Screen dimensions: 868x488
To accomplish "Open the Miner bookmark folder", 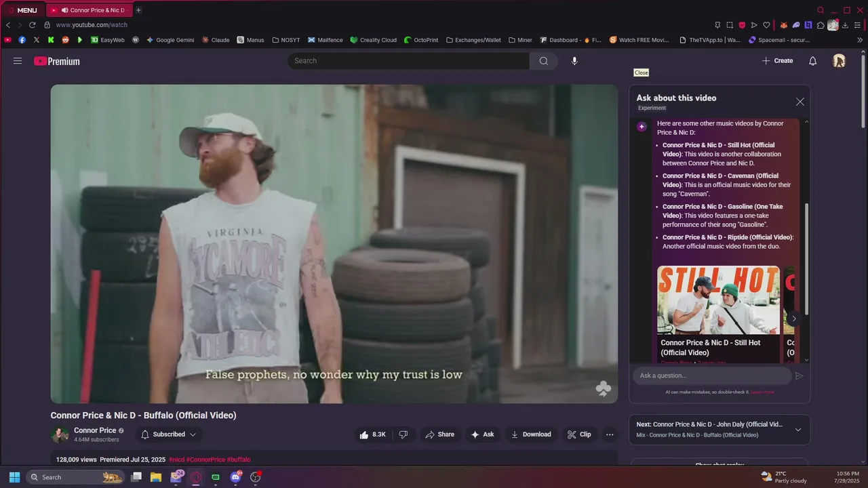I will pos(520,40).
